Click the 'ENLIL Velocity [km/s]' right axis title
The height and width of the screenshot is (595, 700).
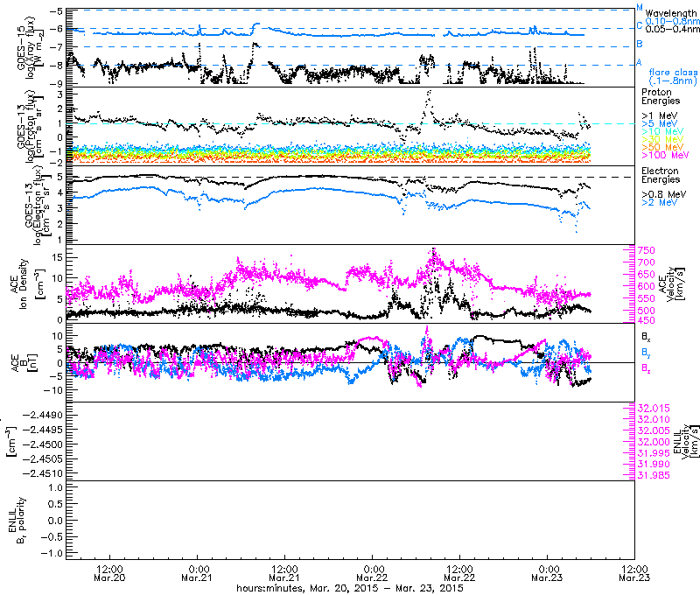[687, 442]
